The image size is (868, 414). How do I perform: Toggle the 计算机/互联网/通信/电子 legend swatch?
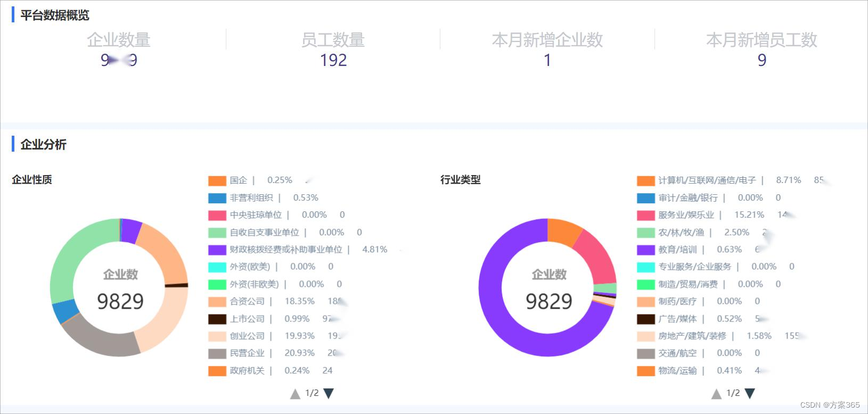pos(646,181)
